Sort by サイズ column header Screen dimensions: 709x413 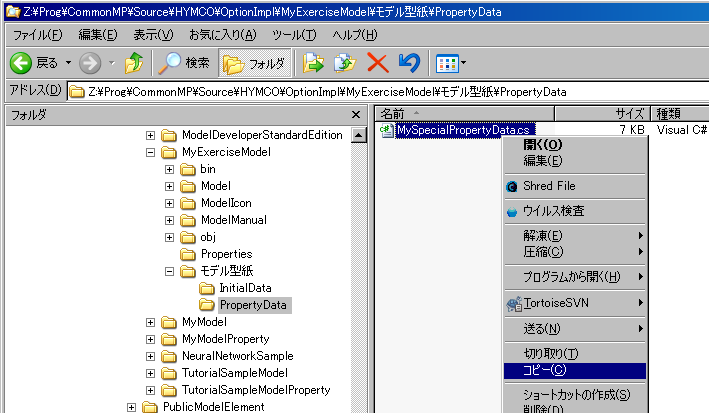[x=602, y=114]
